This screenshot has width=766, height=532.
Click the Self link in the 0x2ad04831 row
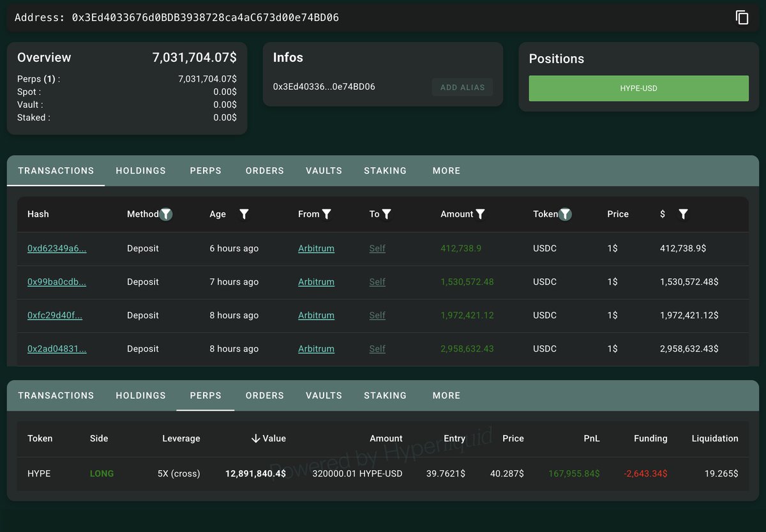click(377, 349)
